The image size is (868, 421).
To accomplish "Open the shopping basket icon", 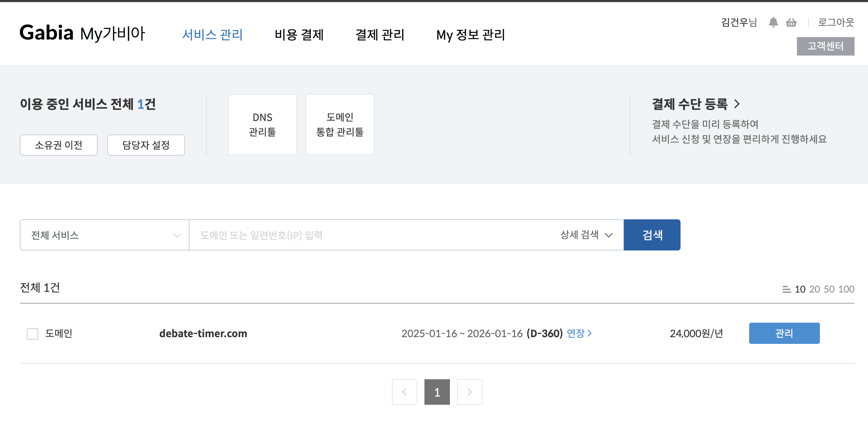I will (791, 23).
